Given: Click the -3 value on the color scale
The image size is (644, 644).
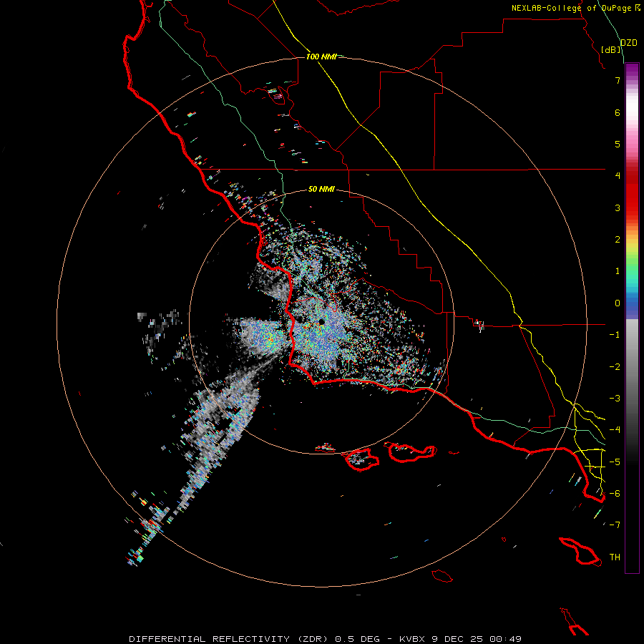Looking at the screenshot, I should (615, 399).
